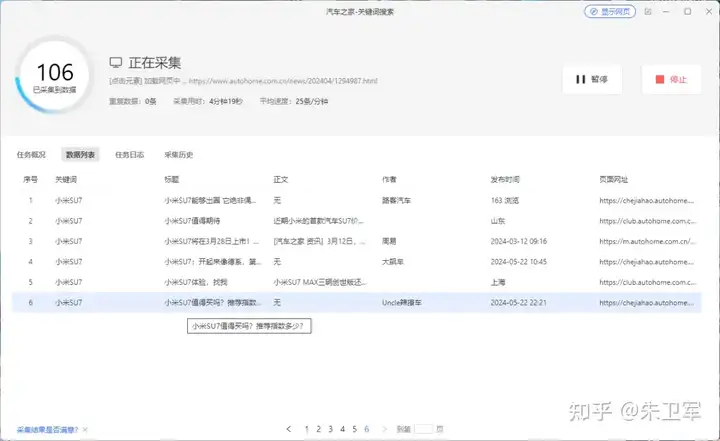Switch to the 任务日志 tab

click(129, 155)
